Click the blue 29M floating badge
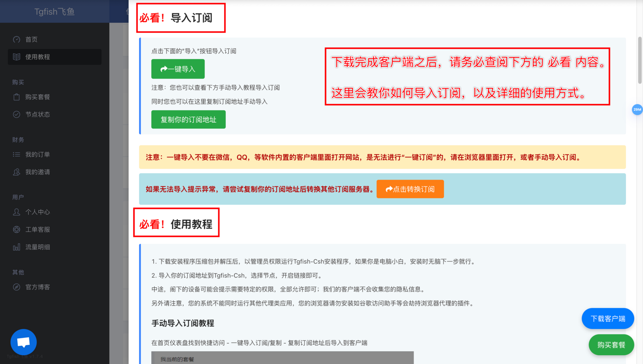643x364 pixels. point(637,109)
